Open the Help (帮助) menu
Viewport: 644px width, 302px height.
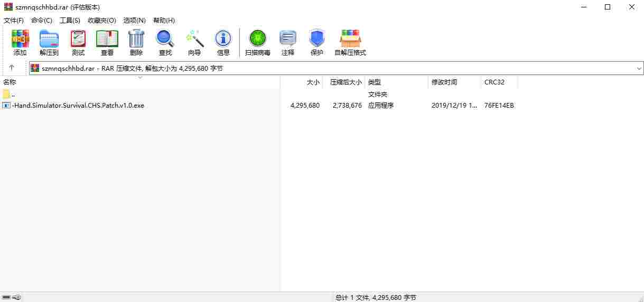pos(164,20)
